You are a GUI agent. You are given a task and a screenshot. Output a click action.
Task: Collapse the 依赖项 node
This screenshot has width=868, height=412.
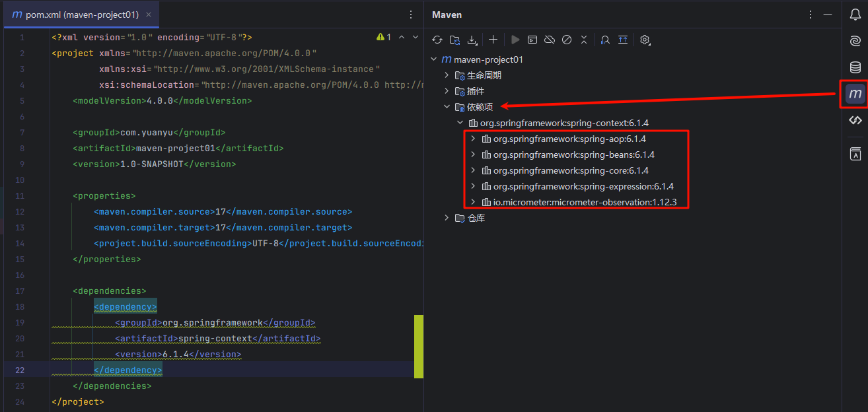(447, 107)
